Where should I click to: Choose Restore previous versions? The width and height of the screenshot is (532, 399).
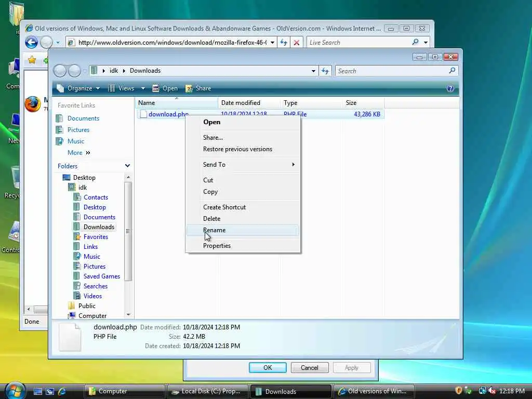pyautogui.click(x=242, y=149)
